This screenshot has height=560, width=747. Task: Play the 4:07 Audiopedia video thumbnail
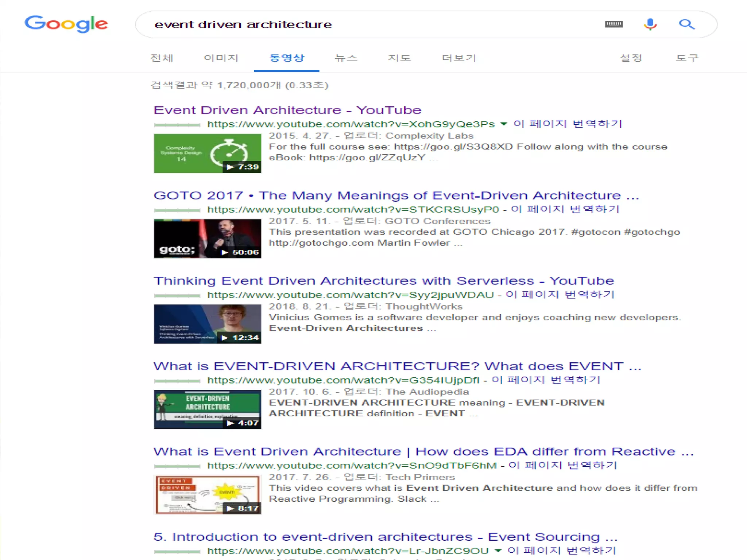coord(207,409)
